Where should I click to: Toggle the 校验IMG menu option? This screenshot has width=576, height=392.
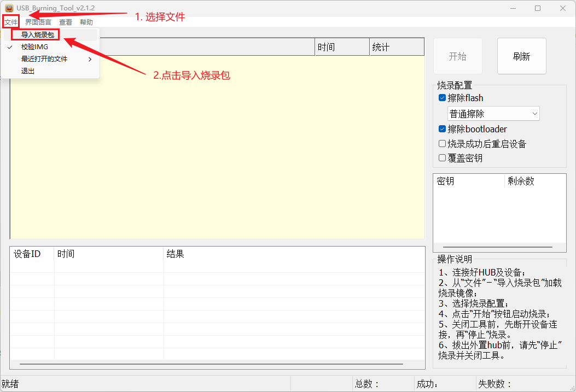tap(34, 47)
